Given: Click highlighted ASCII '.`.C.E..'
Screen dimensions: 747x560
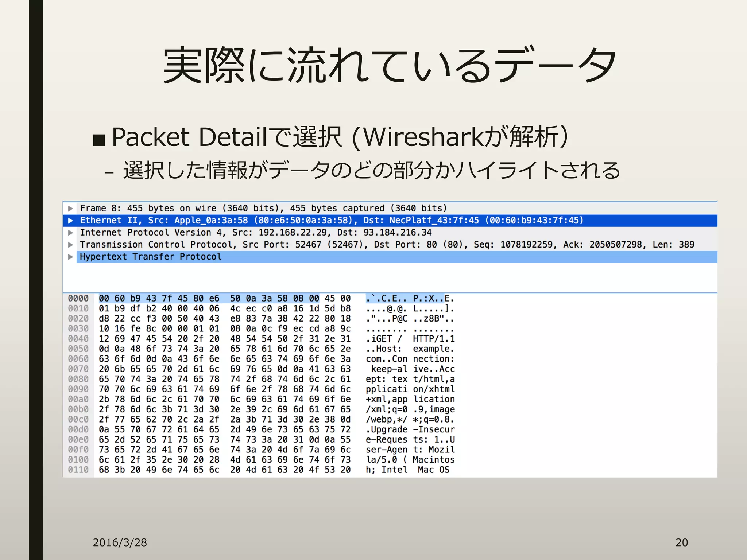Looking at the screenshot, I should (x=387, y=299).
